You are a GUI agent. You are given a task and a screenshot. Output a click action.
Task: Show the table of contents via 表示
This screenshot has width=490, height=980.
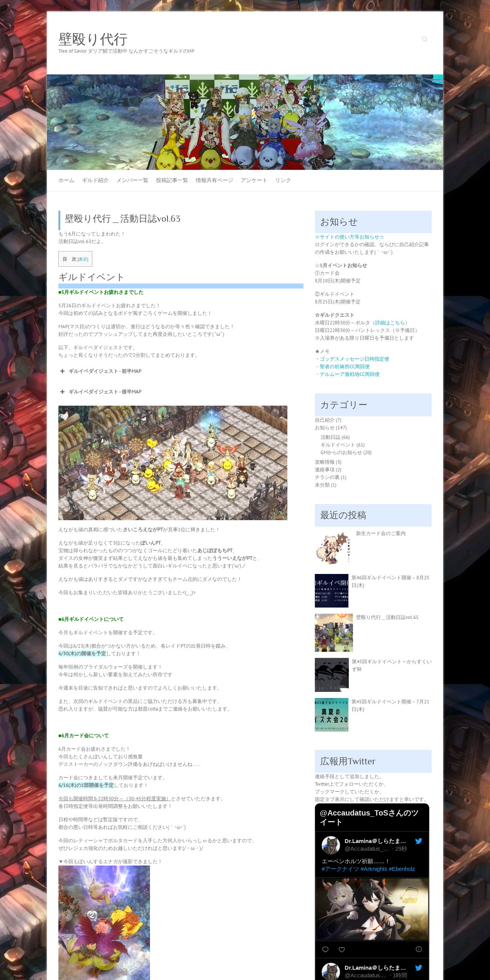83,259
